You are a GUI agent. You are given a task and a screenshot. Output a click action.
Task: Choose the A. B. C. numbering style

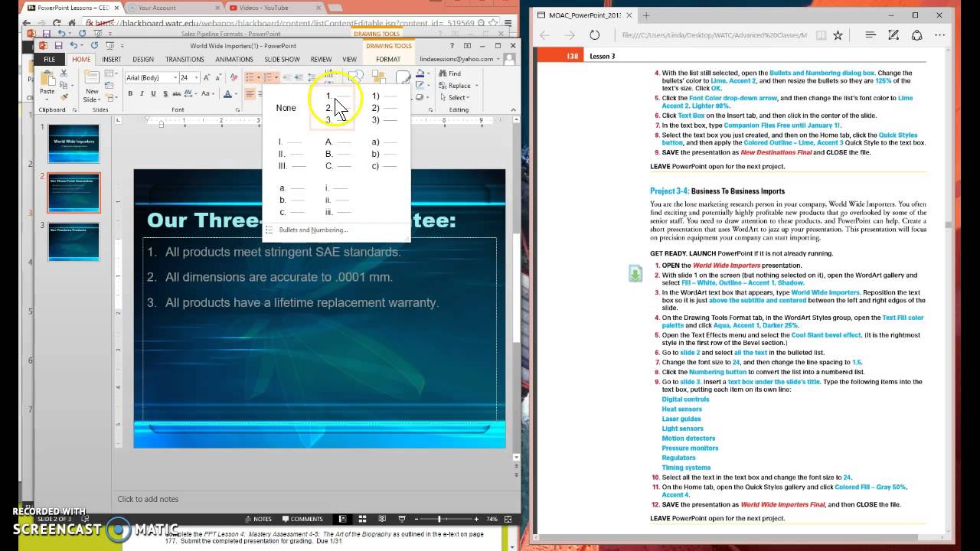click(338, 154)
